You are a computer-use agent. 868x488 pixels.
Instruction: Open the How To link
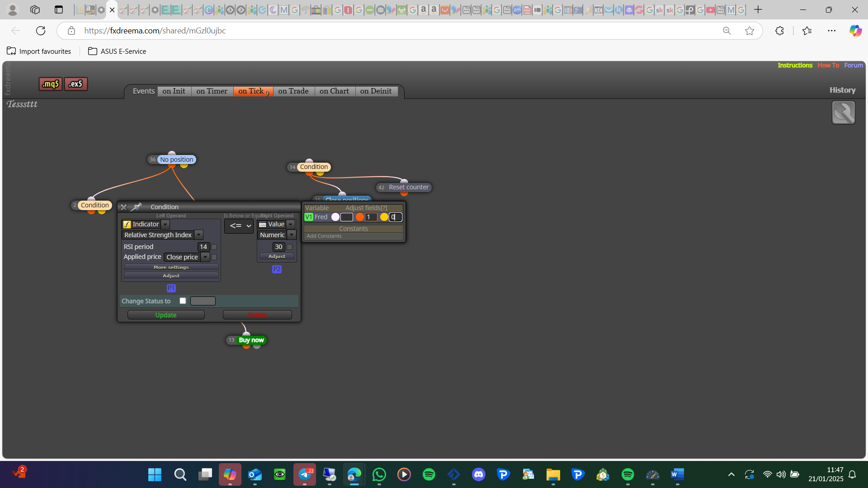[828, 66]
